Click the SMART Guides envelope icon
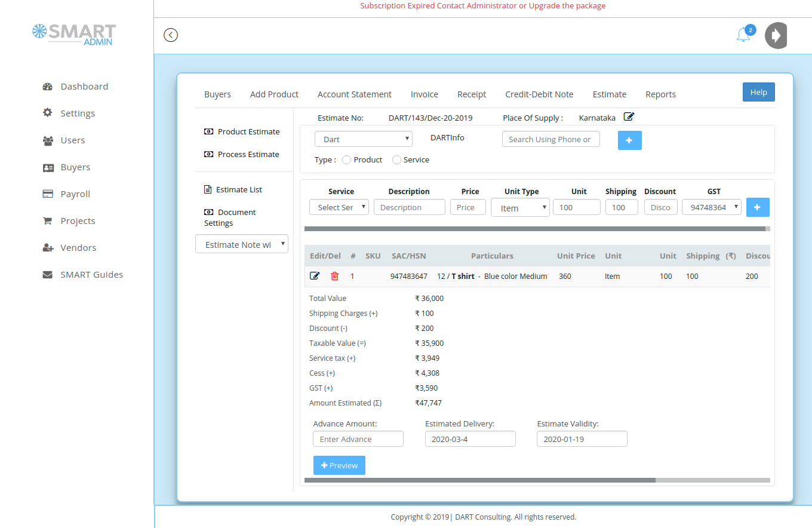The height and width of the screenshot is (528, 812). click(x=48, y=275)
